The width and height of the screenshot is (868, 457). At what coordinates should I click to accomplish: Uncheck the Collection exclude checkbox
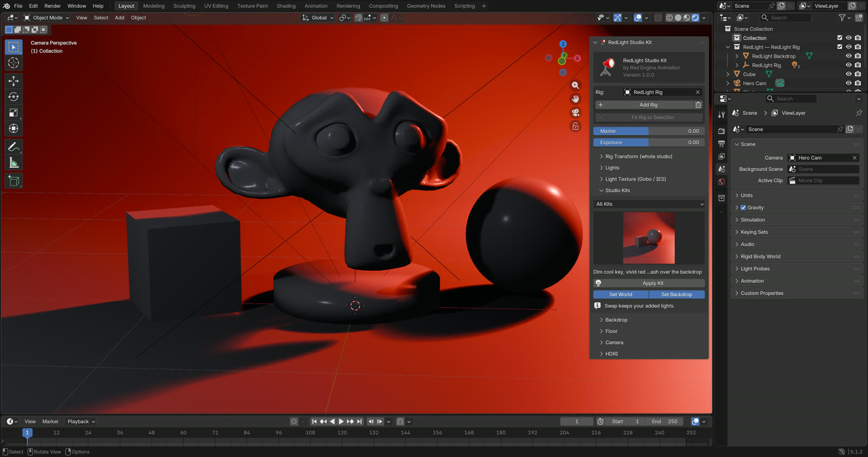point(840,38)
